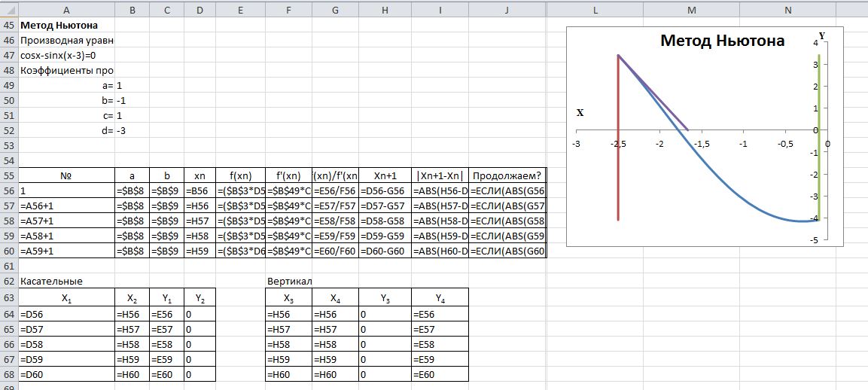Select column header A
This screenshot has height=390, width=868.
point(66,10)
